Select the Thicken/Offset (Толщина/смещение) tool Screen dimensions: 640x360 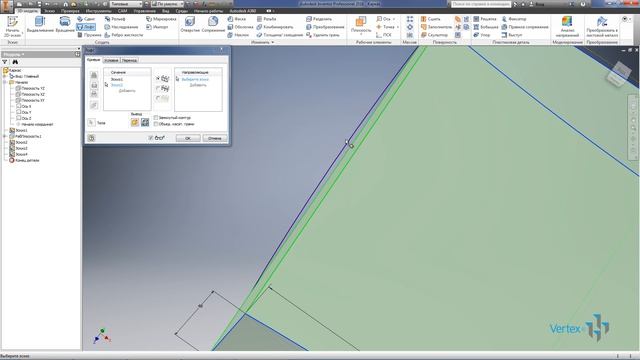[280, 35]
